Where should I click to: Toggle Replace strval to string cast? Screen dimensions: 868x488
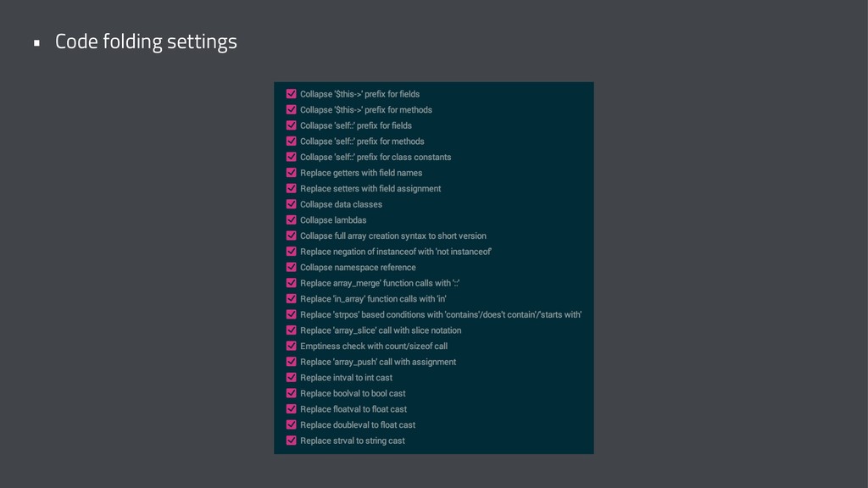point(292,441)
